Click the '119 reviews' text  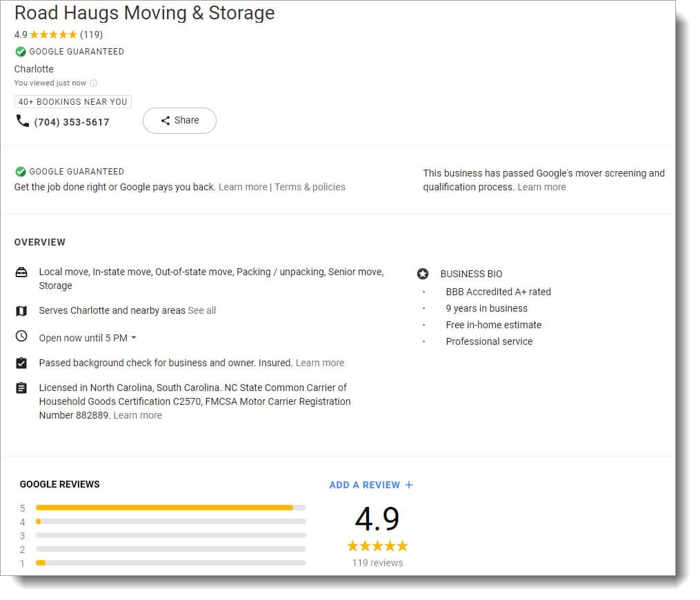tap(377, 563)
